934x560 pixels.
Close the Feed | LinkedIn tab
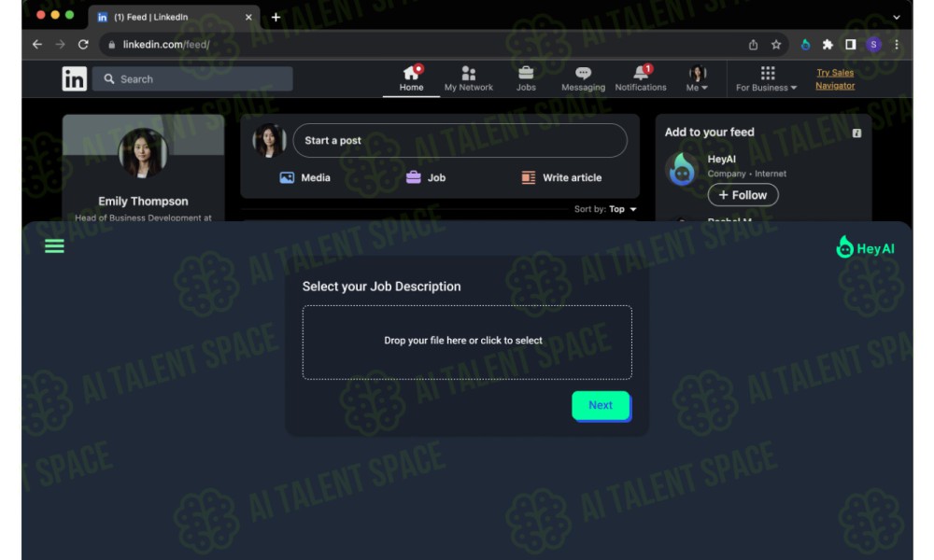coord(248,17)
